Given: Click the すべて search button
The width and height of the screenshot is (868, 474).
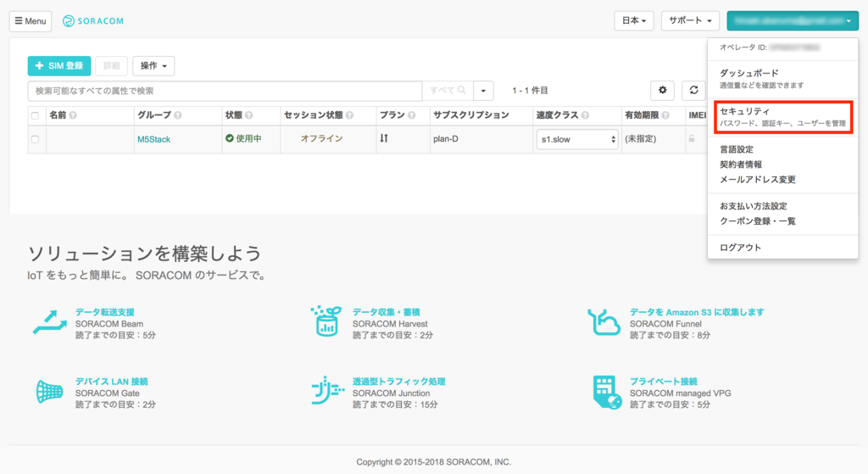Looking at the screenshot, I should point(448,90).
